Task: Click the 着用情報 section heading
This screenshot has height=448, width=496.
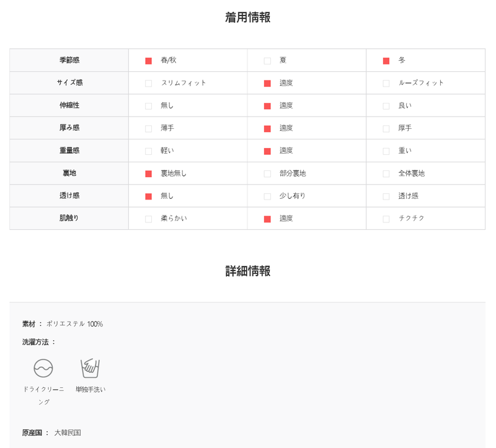Action: tap(247, 17)
